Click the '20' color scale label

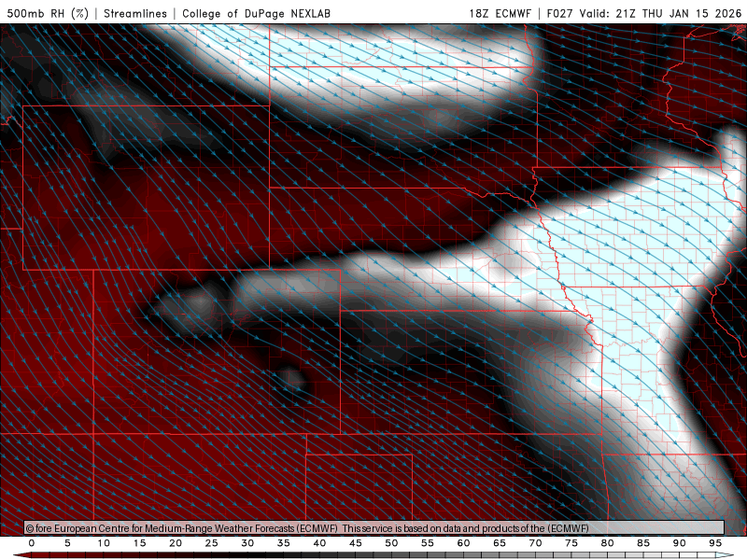[x=176, y=543]
